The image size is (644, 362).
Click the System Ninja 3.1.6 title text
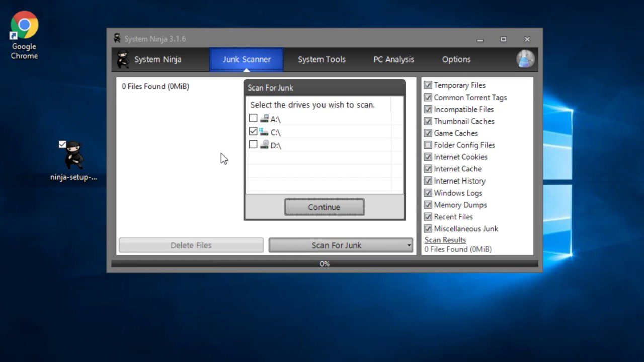155,39
